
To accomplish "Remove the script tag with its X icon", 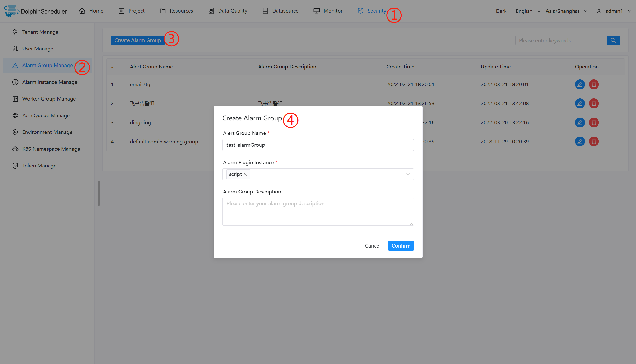I will [x=245, y=174].
